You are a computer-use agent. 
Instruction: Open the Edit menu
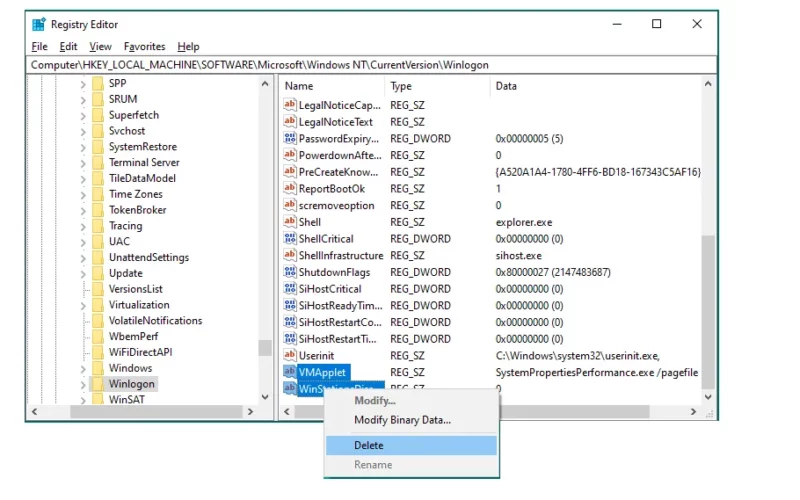[x=68, y=46]
